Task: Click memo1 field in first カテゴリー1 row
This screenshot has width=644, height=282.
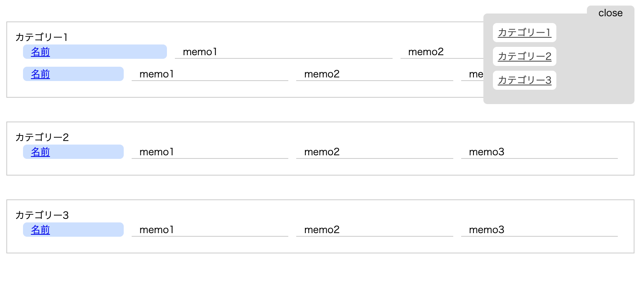Action: click(283, 52)
